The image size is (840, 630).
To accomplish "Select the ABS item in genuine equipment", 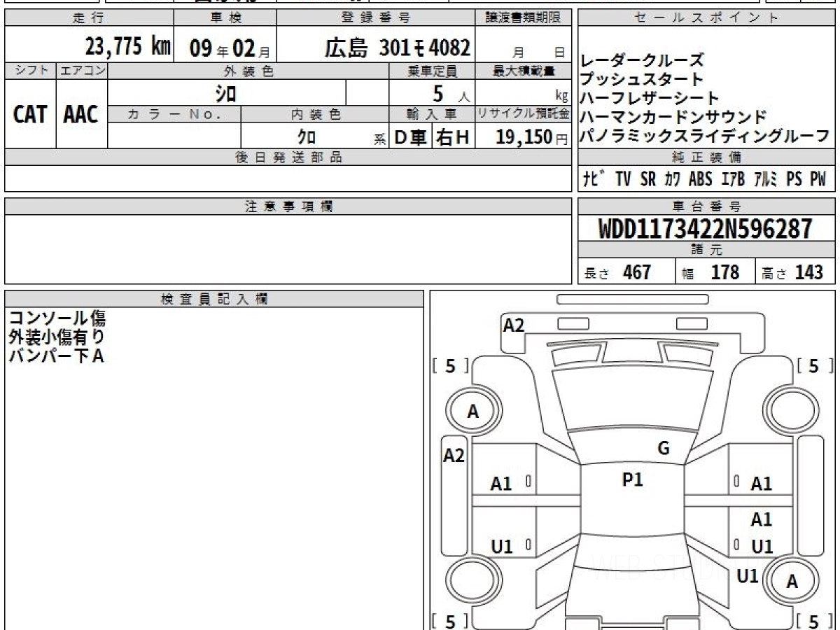I will [x=700, y=179].
